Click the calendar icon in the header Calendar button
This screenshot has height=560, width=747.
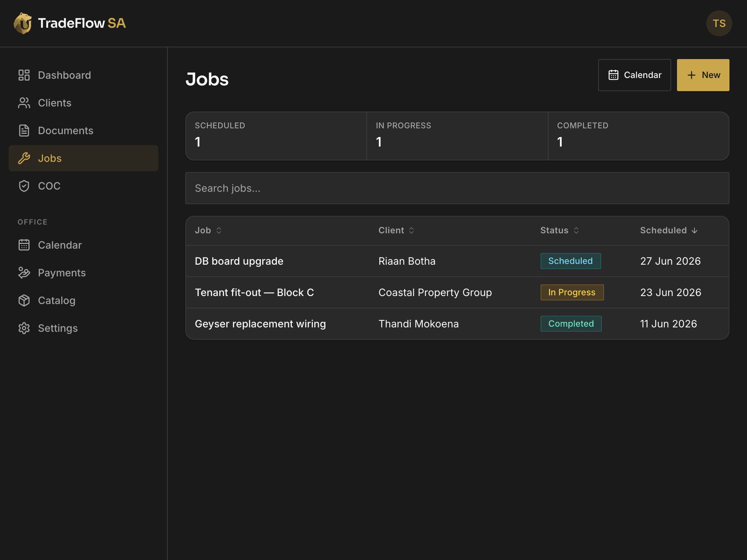[614, 75]
